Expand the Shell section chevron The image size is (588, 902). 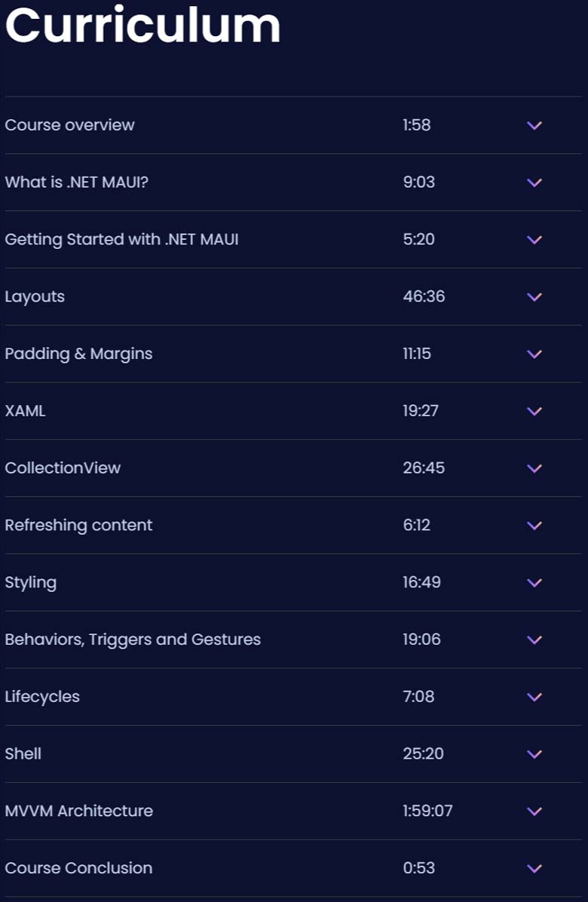534,753
